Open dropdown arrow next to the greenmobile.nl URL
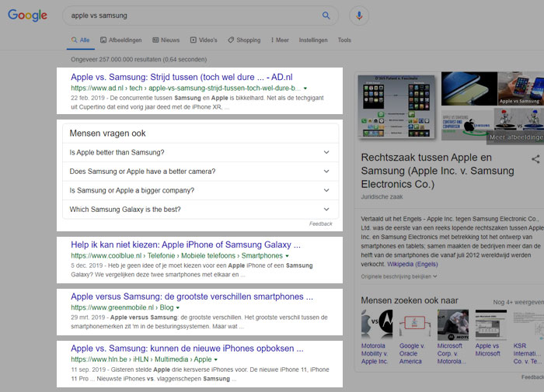 click(178, 307)
